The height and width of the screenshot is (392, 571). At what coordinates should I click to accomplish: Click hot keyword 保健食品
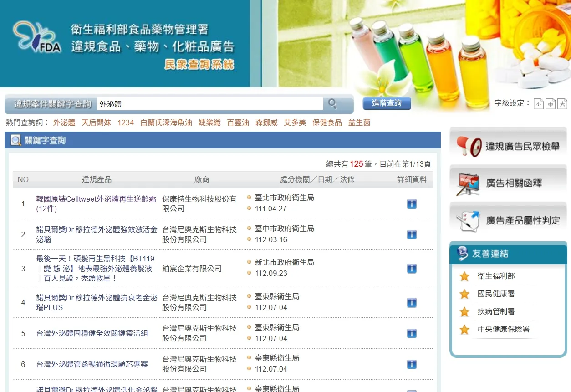pos(327,122)
